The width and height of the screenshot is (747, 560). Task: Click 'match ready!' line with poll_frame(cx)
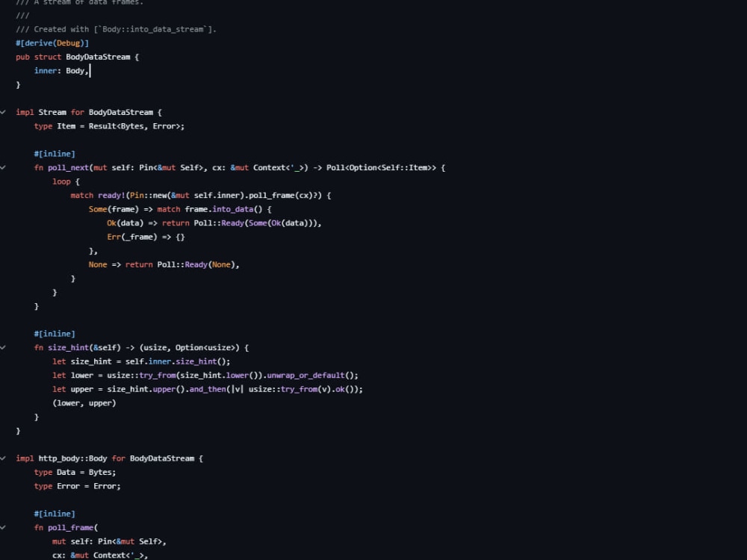click(200, 195)
